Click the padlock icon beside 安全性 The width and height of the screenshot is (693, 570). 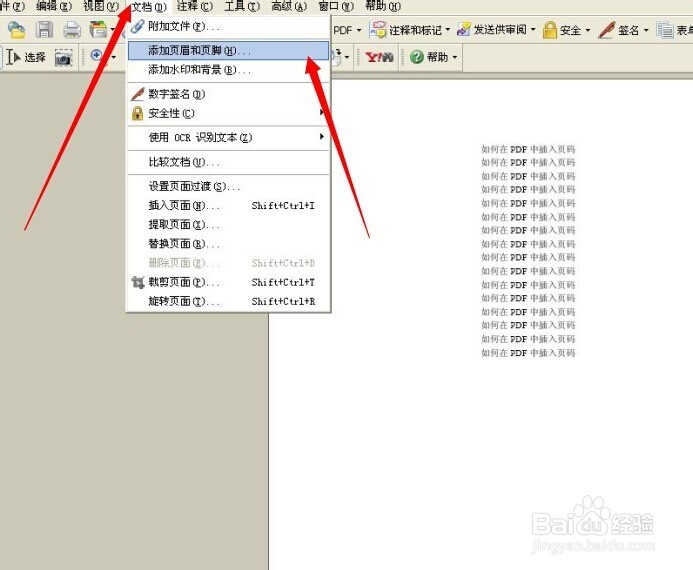[x=137, y=113]
